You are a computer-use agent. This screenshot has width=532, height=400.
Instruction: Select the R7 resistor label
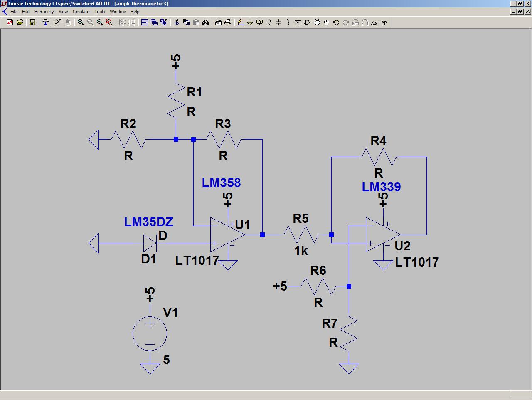(x=330, y=323)
